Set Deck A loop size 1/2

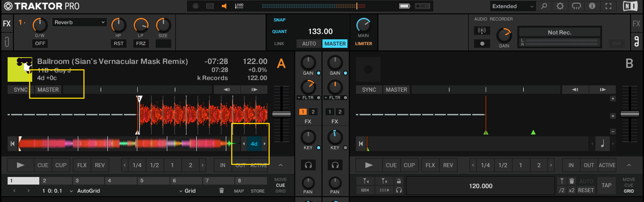[155, 165]
